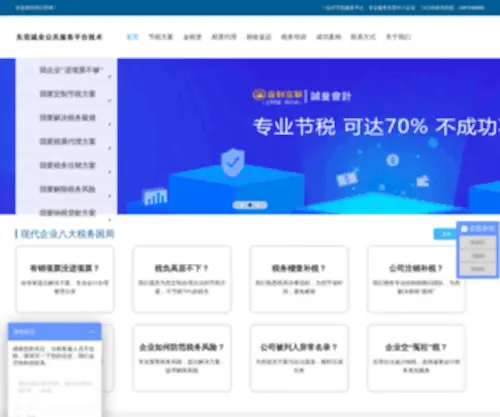Click the blue 更多 button beside the section title
This screenshot has width=500, height=417.
[445, 234]
